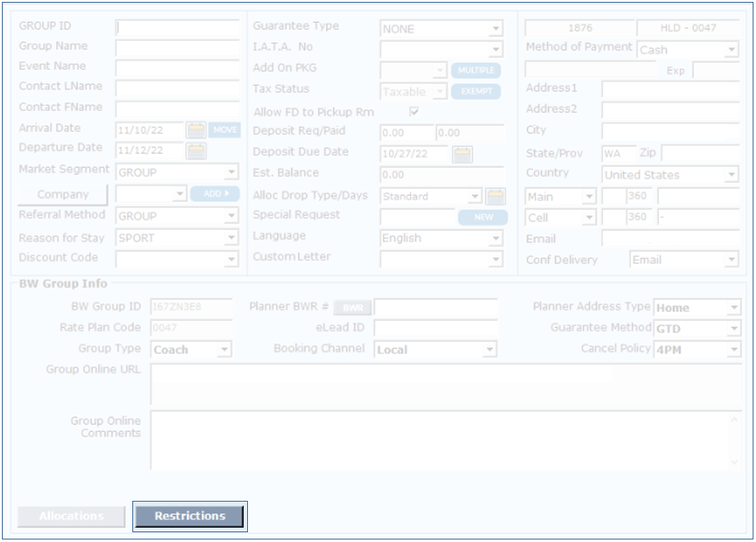
Task: Click the EXEMPT tax status button
Action: [x=476, y=92]
